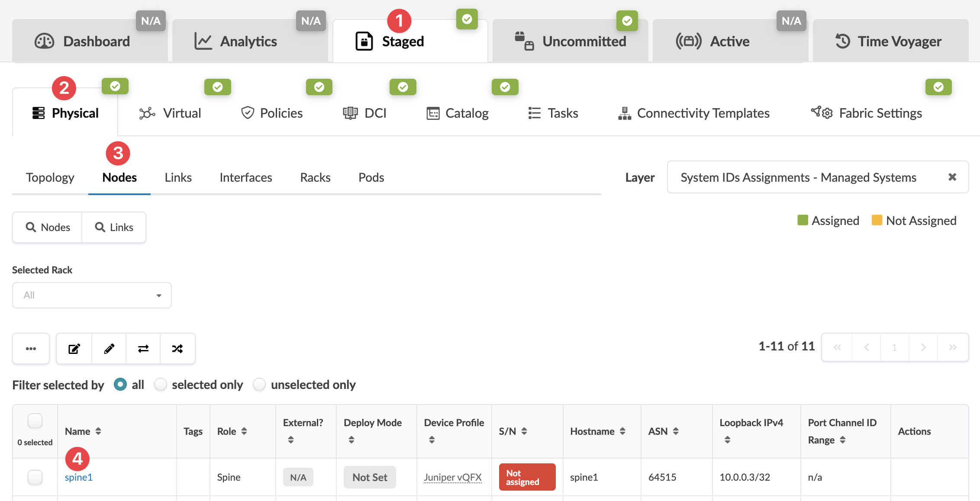Toggle the select-all header checkbox
Image resolution: width=980 pixels, height=501 pixels.
point(35,421)
